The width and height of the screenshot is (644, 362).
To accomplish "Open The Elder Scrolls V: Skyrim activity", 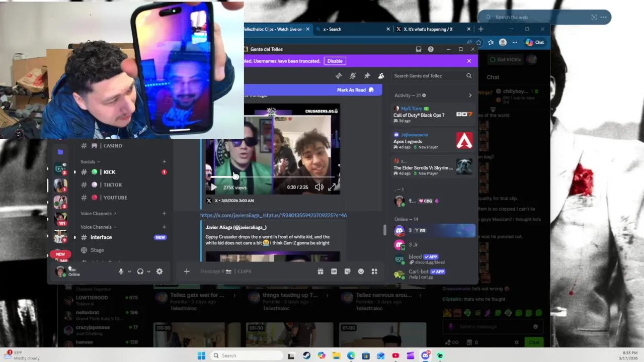I will click(x=433, y=167).
